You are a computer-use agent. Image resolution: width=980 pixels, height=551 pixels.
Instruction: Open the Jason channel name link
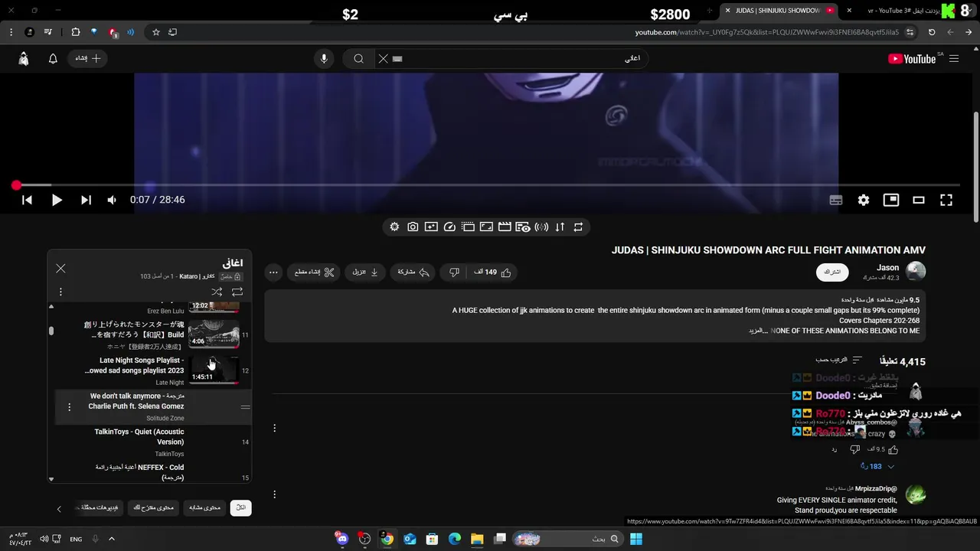888,268
